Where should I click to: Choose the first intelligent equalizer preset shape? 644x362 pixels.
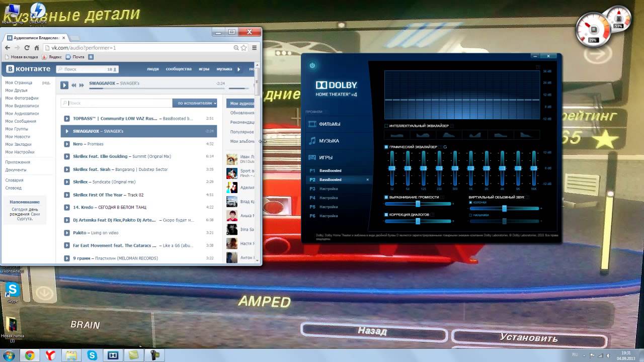click(397, 135)
